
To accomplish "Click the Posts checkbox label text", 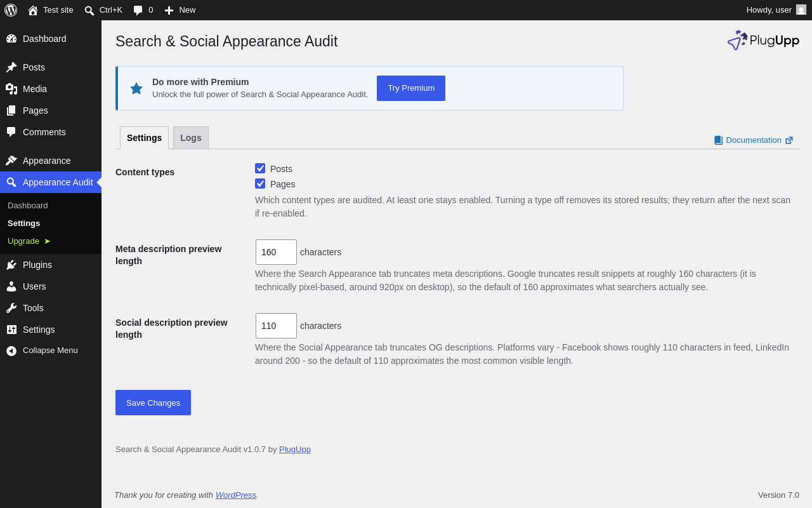I will coord(281,169).
